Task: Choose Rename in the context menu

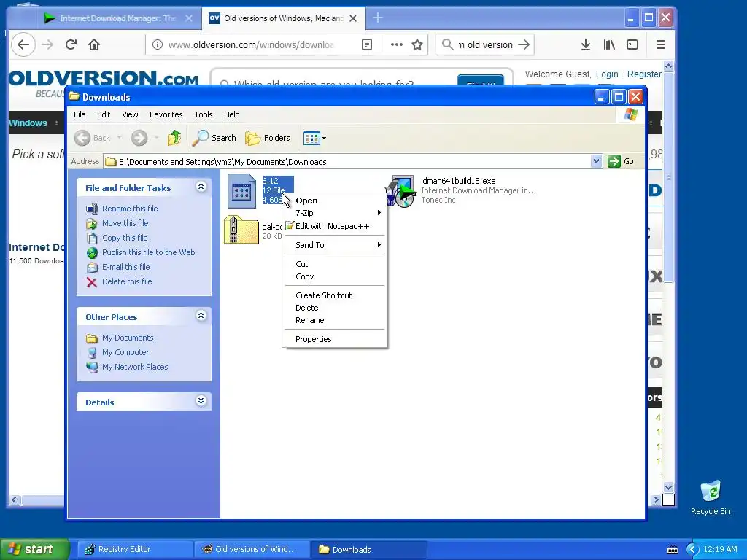Action: 334,320
